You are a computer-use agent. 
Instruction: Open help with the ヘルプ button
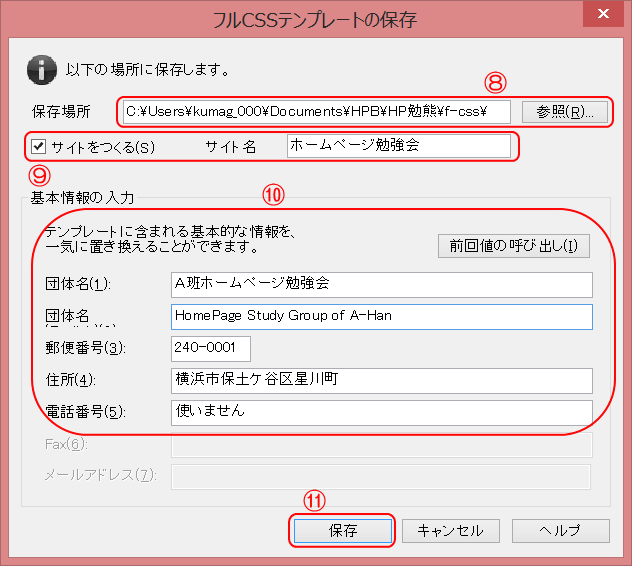tap(560, 531)
